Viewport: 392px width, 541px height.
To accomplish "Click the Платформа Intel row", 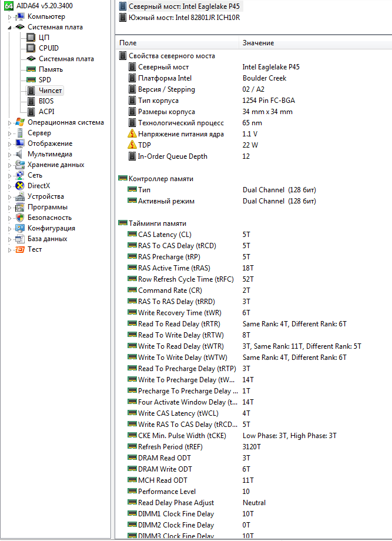I will [x=254, y=78].
